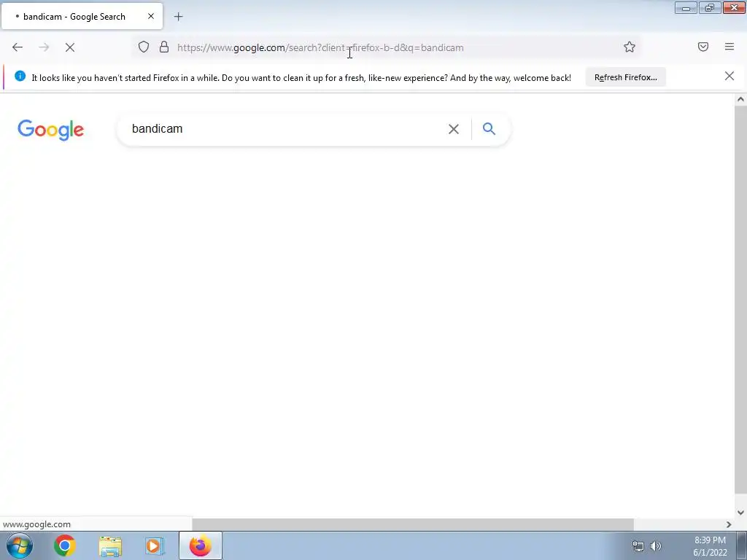Select the bandicam - Google Search tab
The image size is (747, 560).
[x=82, y=16]
